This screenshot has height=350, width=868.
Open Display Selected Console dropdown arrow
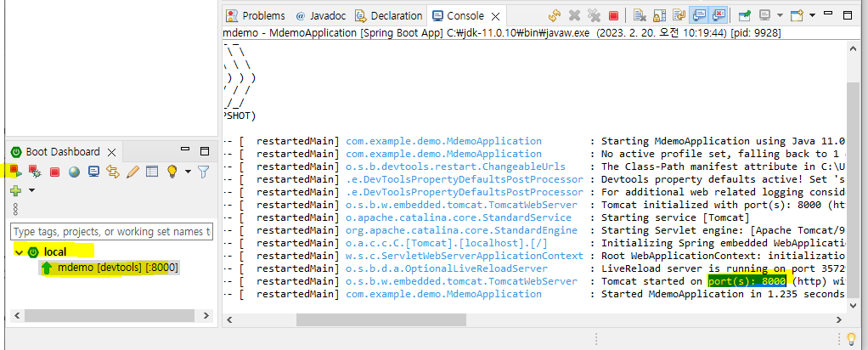click(x=780, y=15)
